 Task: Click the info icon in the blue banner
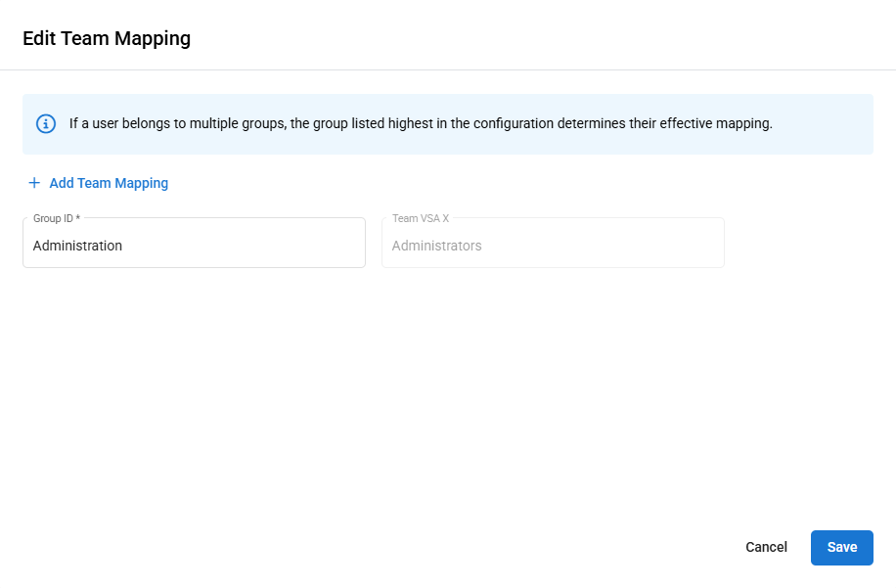pos(46,124)
